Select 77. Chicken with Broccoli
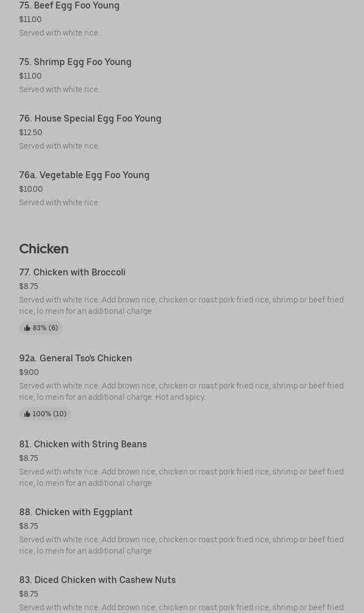 coord(72,272)
